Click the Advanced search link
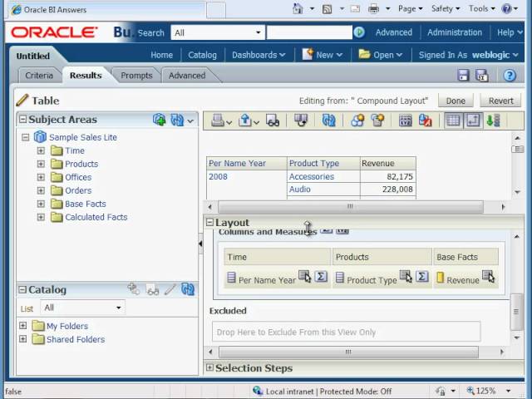The width and height of the screenshot is (532, 399). tap(393, 32)
